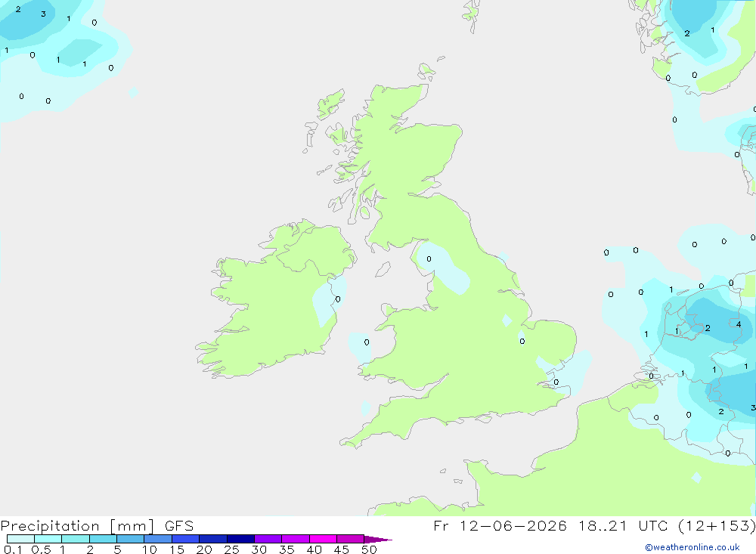The image size is (756, 554).
Task: Pick the 10–15 mm legend swatch
Action: [x=158, y=539]
